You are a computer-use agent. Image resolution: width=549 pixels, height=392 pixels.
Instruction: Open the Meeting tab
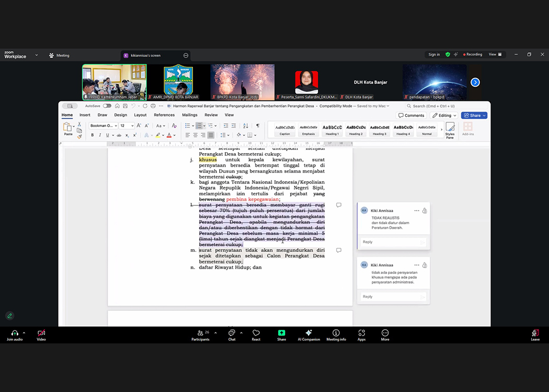(x=59, y=55)
